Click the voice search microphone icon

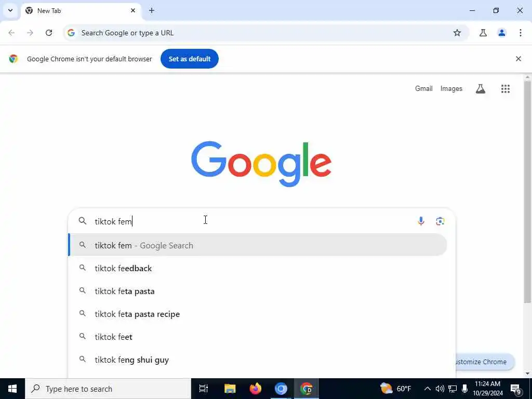[421, 221]
